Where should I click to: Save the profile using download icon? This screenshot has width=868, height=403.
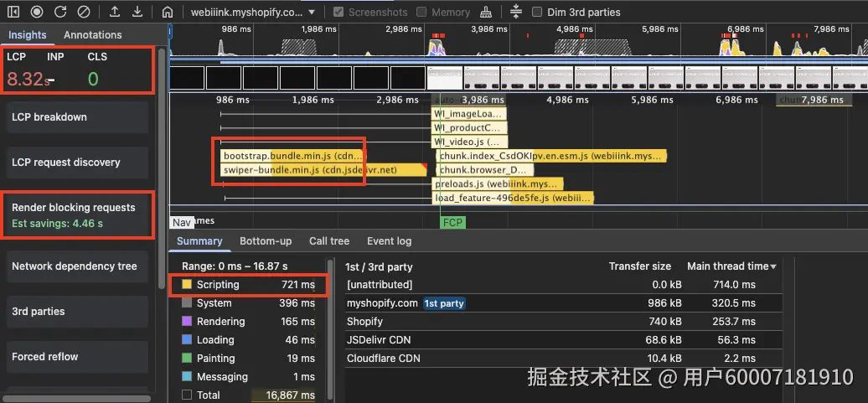138,12
